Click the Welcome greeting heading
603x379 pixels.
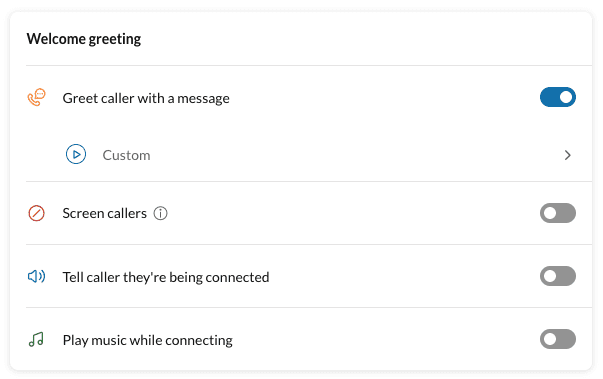pyautogui.click(x=84, y=39)
